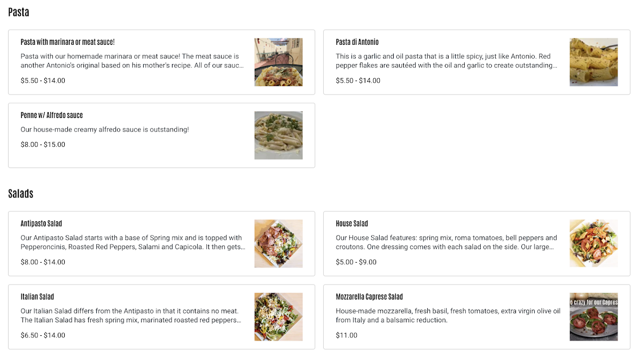The image size is (641, 364).
Task: Open the Pasta di Antonio photo
Action: point(593,62)
